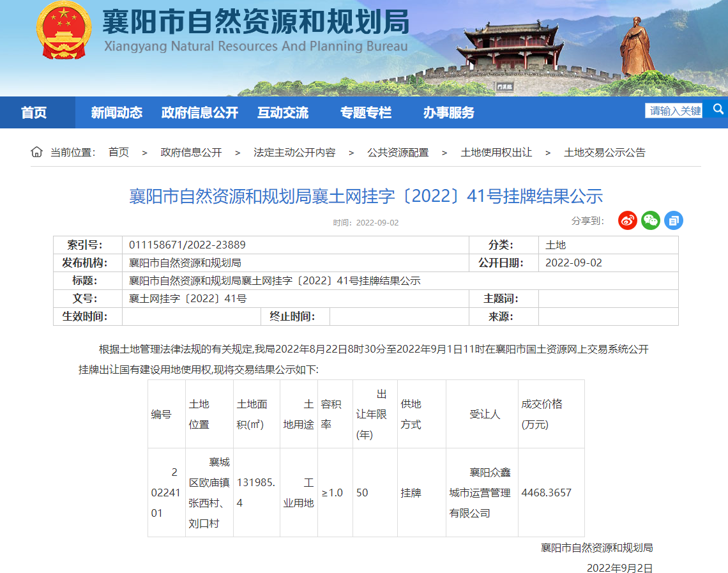Click the blue copy-share icon
Image resolution: width=728 pixels, height=573 pixels.
(x=674, y=220)
